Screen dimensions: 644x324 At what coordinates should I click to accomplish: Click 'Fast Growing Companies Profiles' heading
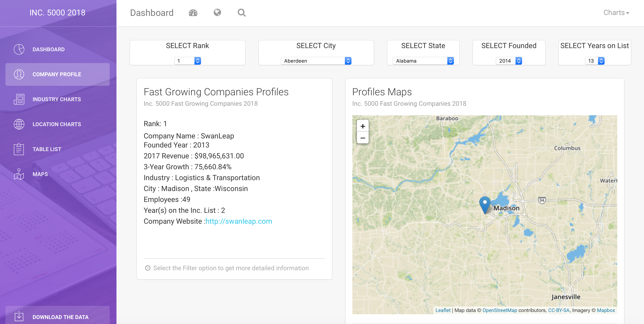[216, 92]
